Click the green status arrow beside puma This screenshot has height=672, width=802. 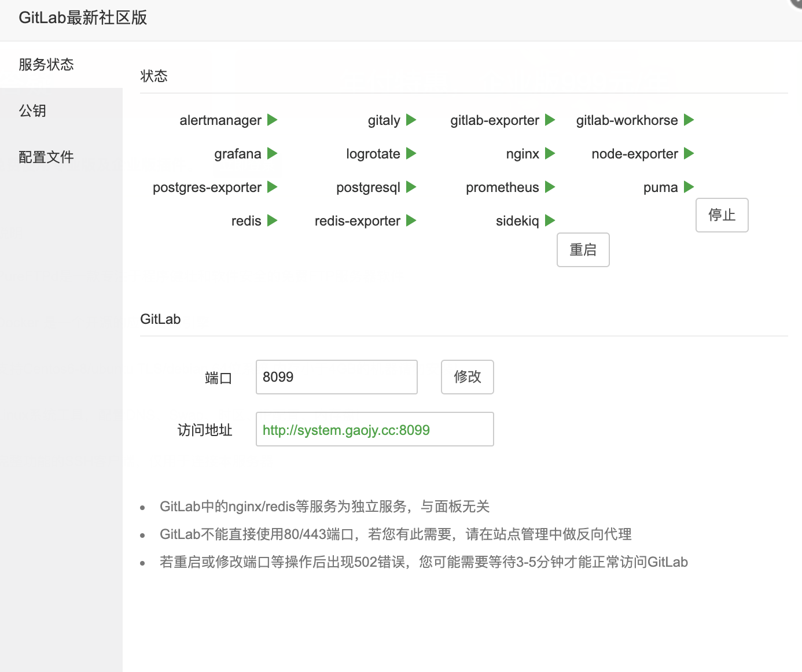[689, 187]
